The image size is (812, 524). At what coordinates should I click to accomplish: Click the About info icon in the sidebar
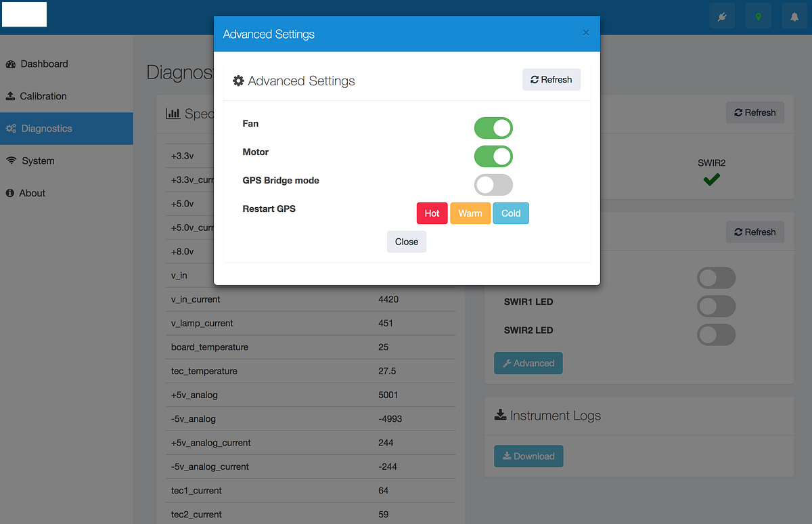(11, 193)
